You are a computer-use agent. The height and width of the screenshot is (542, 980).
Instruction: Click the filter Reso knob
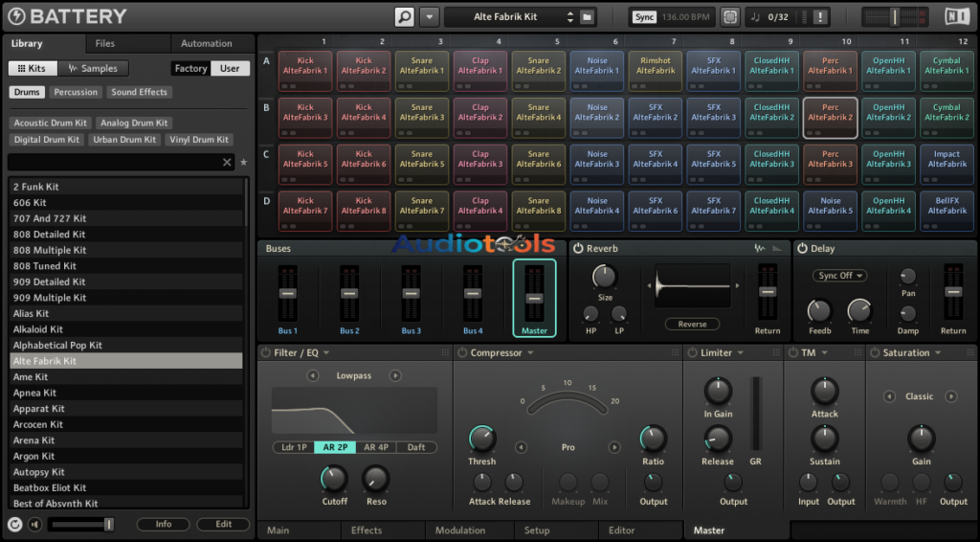point(375,480)
